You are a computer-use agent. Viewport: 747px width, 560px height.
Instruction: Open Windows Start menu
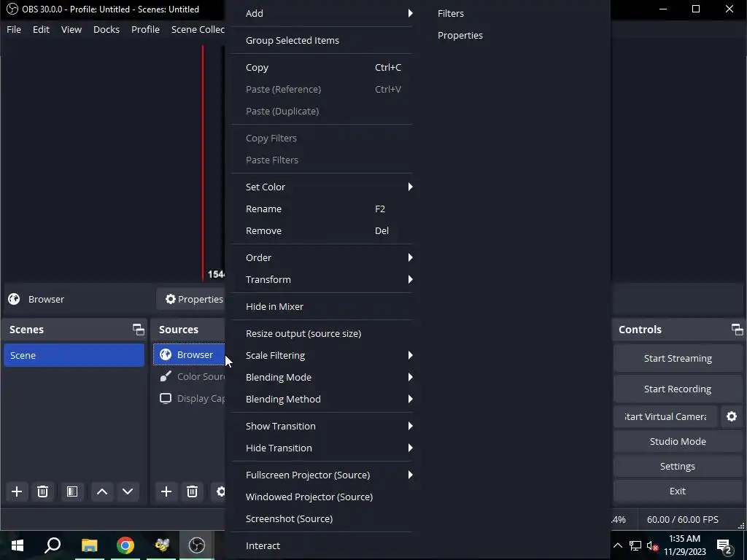pos(18,545)
